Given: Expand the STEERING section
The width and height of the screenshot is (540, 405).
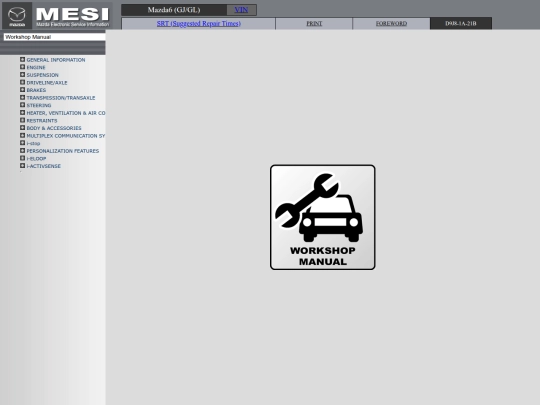Looking at the screenshot, I should [x=22, y=105].
